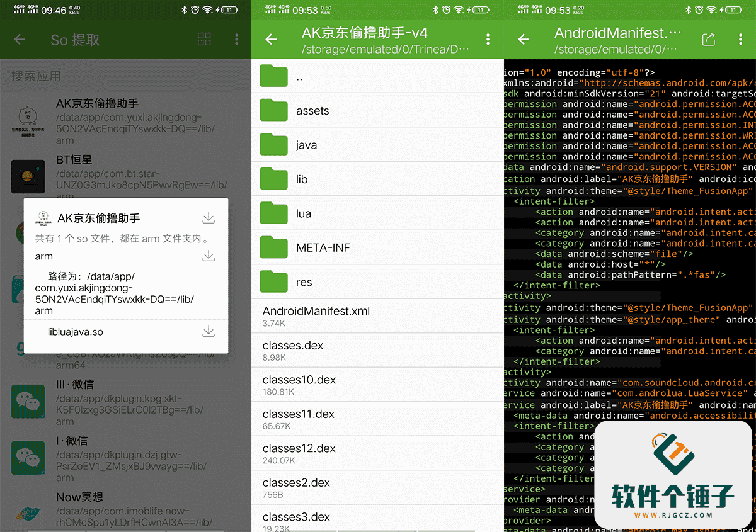
Task: Open parent directory '..' folder
Action: (x=377, y=77)
